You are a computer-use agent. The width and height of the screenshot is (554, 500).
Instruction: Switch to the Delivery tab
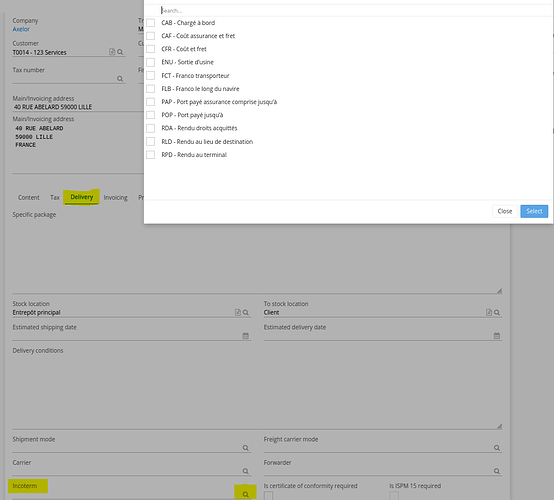82,197
